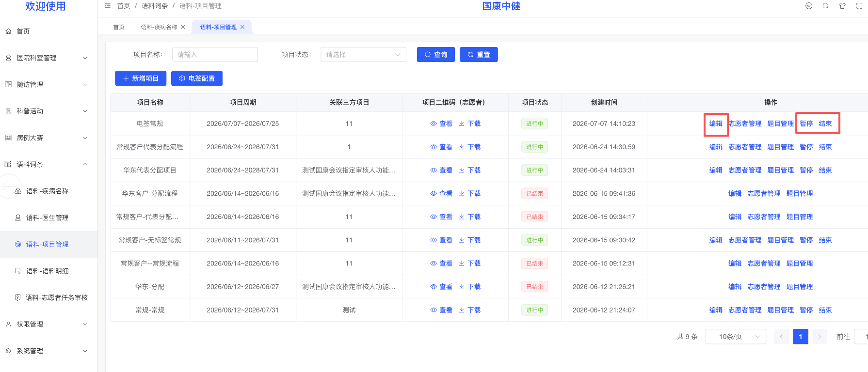Switch to 首页 tab
This screenshot has height=372, width=868.
119,27
